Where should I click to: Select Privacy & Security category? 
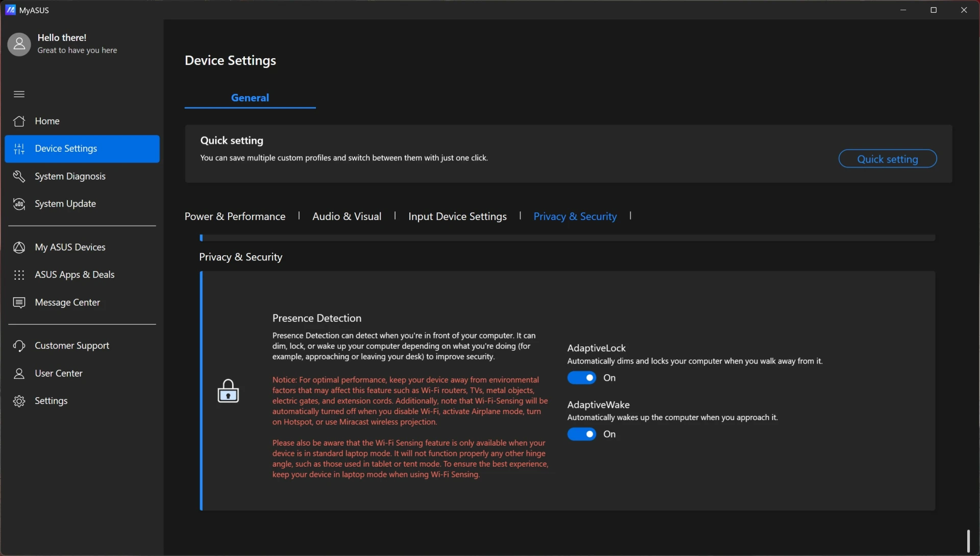pos(575,216)
